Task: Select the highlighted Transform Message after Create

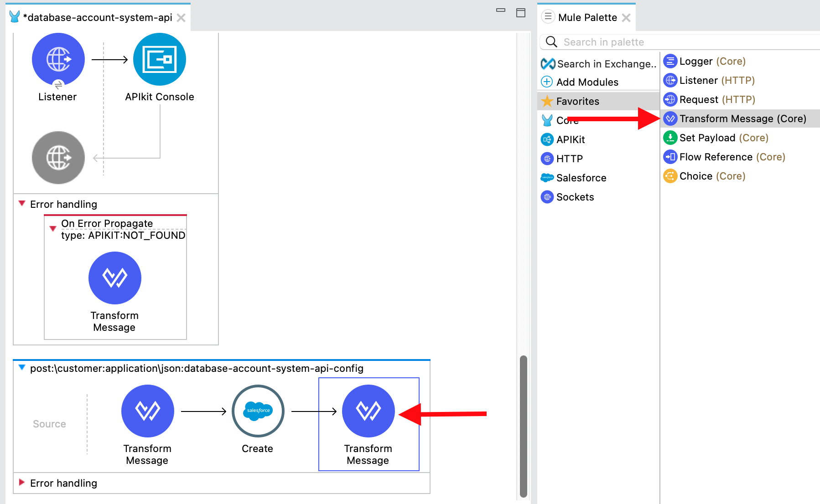Action: (x=368, y=411)
